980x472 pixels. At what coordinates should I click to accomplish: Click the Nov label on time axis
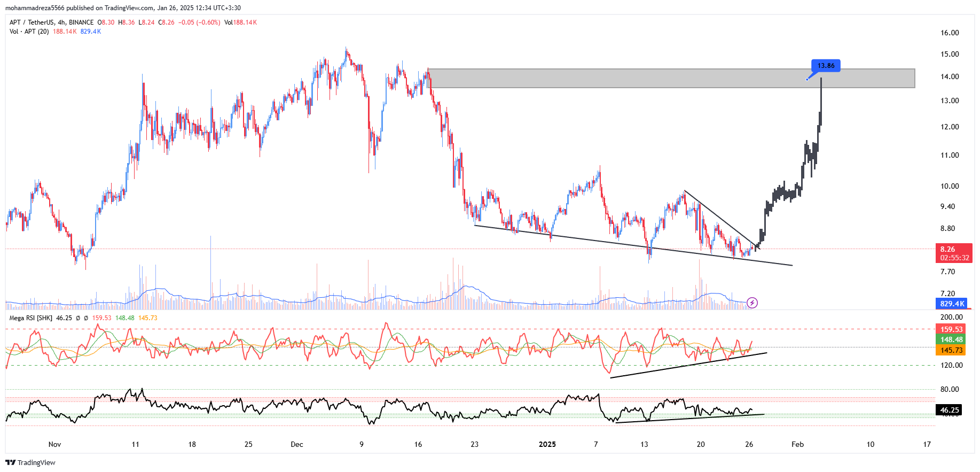54,444
